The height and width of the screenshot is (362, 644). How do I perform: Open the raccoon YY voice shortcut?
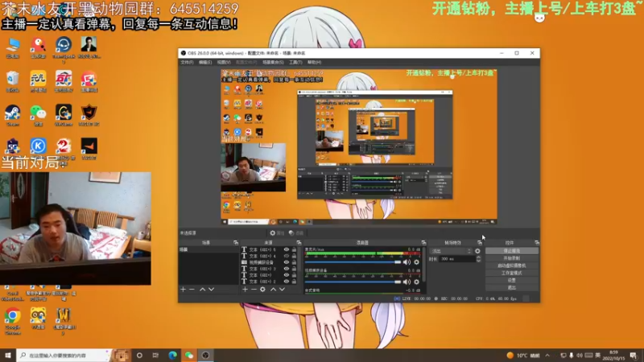[x=38, y=319]
